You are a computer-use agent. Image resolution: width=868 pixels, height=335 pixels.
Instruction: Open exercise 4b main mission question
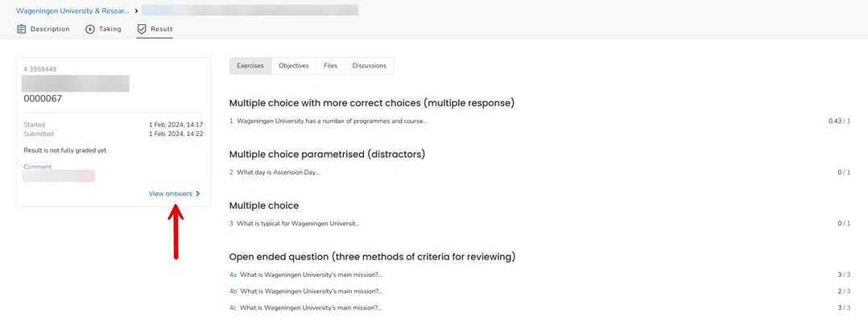(x=311, y=292)
